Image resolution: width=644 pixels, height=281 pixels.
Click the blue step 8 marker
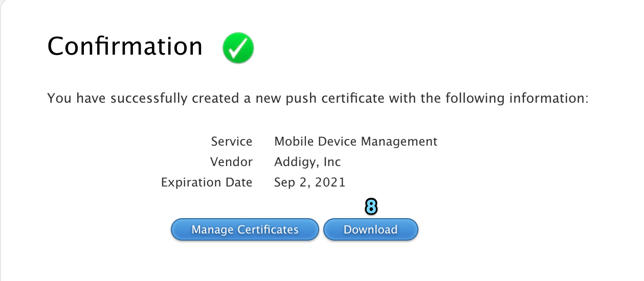tap(371, 207)
